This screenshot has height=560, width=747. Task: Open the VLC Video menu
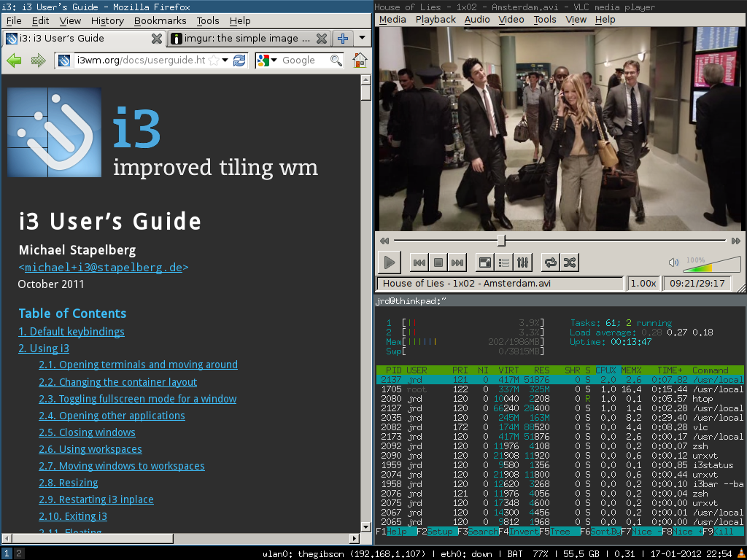pos(511,20)
